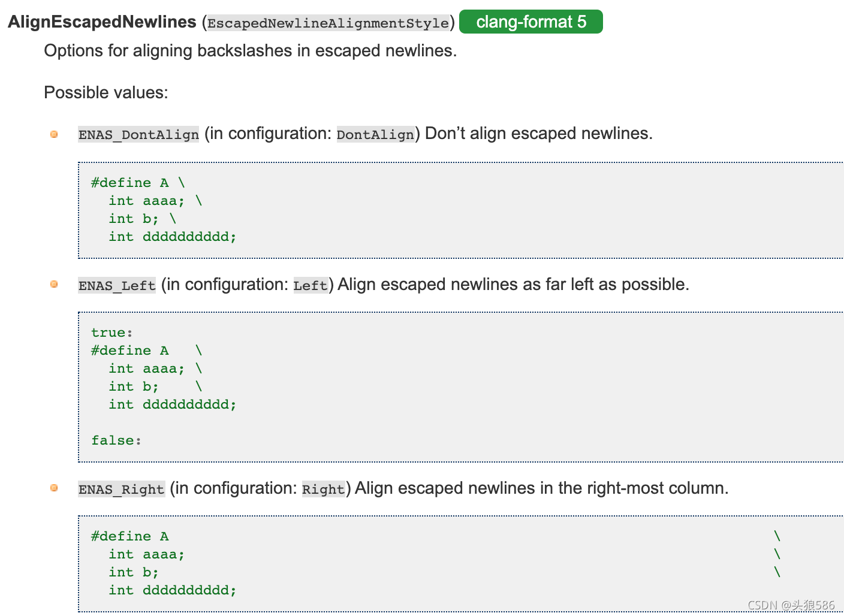Click the orange bullet beside ENAS_Right

(x=54, y=488)
